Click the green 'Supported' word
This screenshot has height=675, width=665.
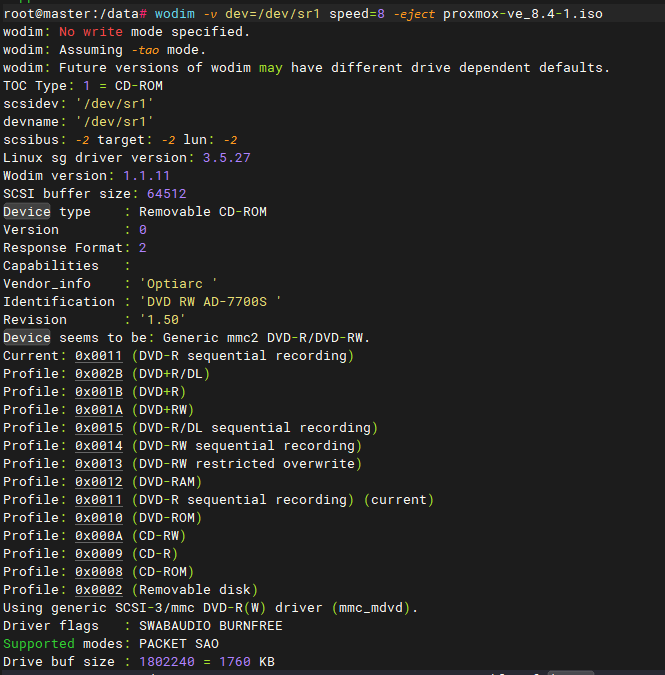39,644
